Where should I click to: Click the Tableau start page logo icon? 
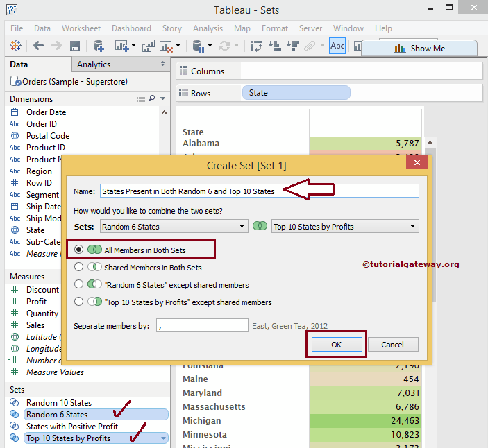tap(15, 46)
